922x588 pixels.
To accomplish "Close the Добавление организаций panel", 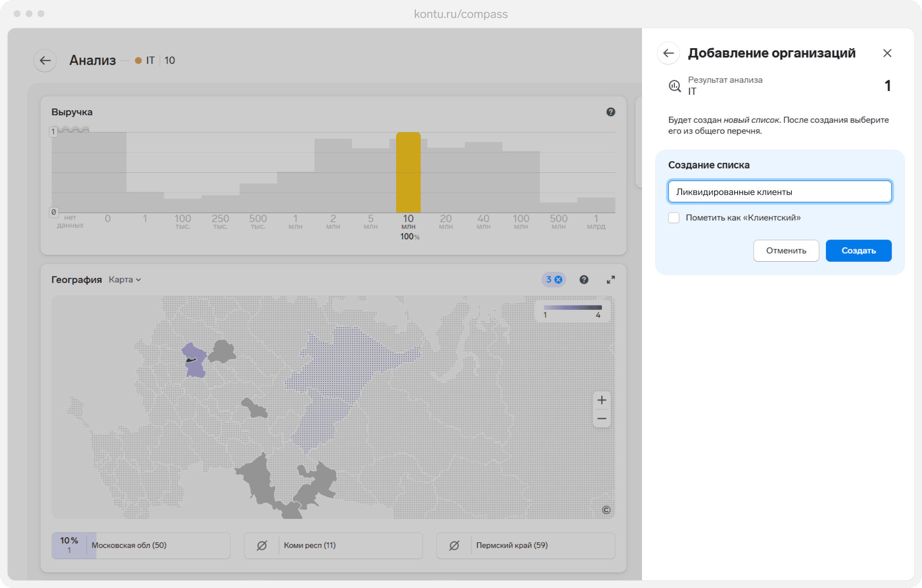I will 887,53.
